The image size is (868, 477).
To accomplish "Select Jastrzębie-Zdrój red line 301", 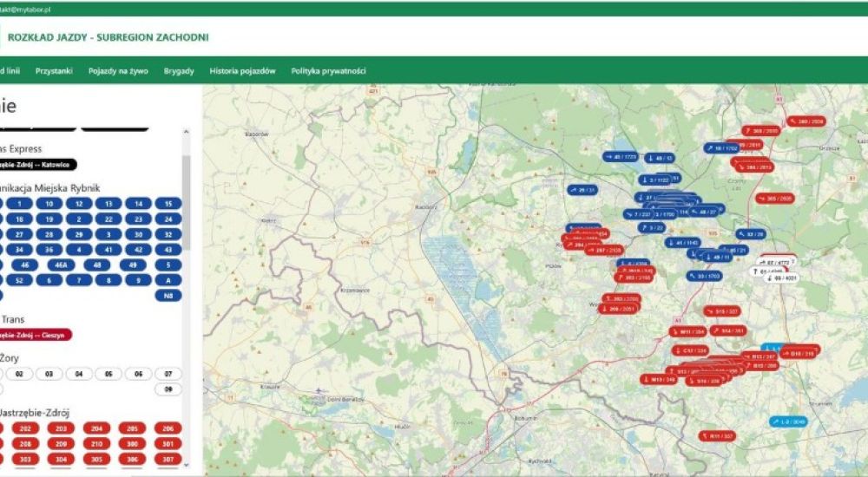I will click(168, 444).
